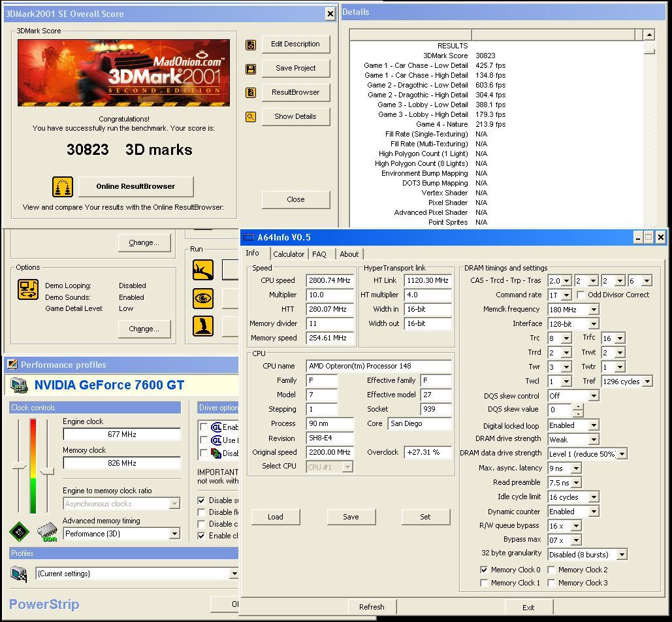Click the ResultBrowser document icon

click(251, 92)
